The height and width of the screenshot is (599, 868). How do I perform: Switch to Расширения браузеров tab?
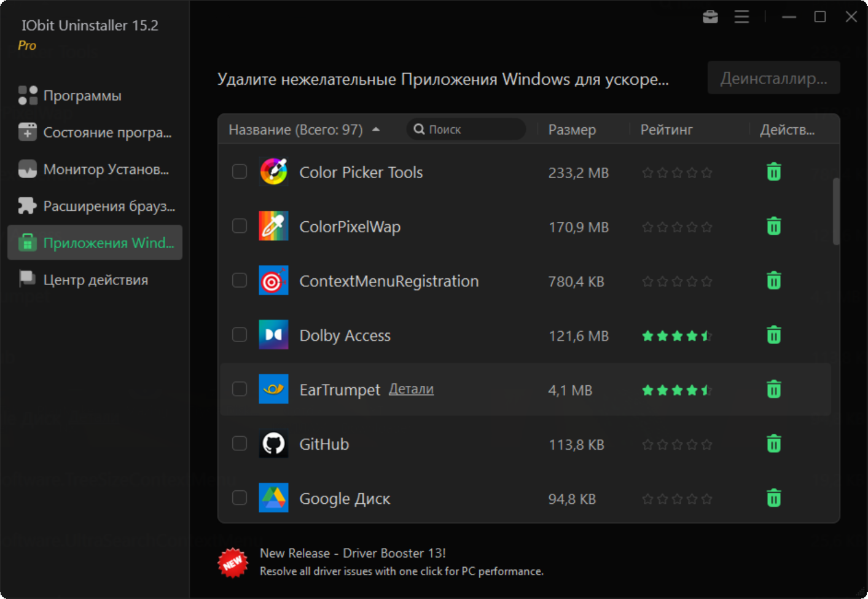coord(109,206)
